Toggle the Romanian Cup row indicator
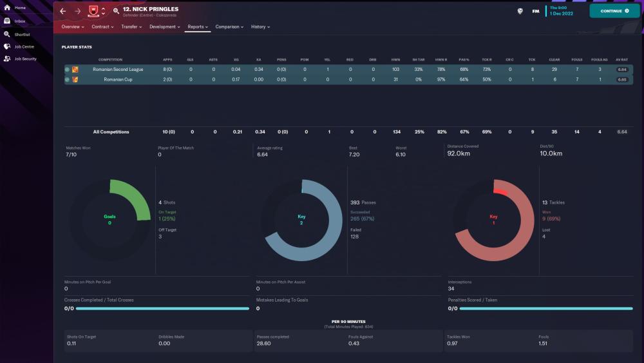644x363 pixels. coord(67,79)
